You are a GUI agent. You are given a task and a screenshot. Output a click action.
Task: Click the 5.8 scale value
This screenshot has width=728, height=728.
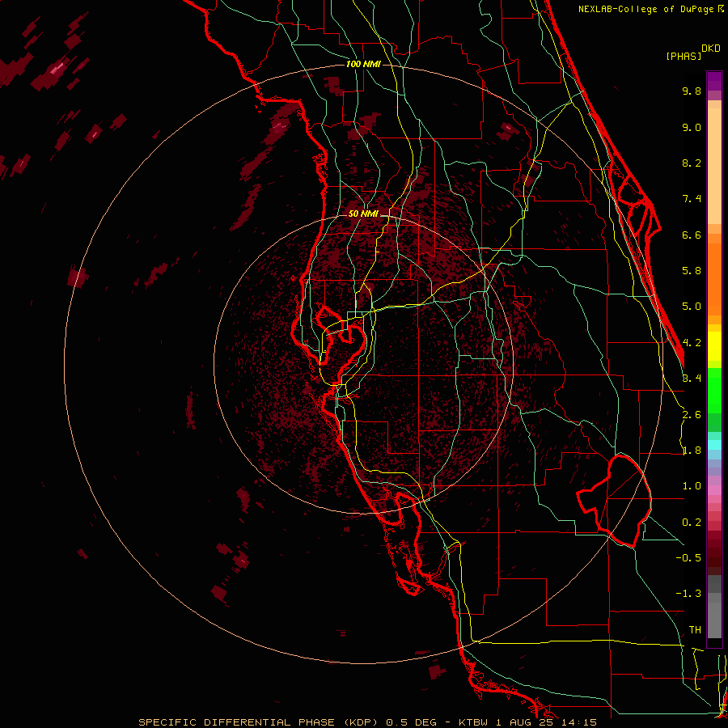coord(692,271)
